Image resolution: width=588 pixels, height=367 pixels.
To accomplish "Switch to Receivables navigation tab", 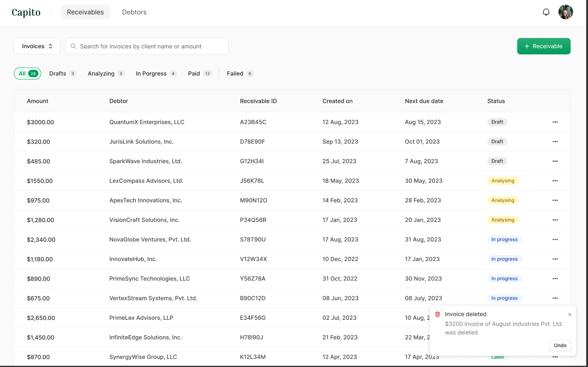I will pos(85,12).
